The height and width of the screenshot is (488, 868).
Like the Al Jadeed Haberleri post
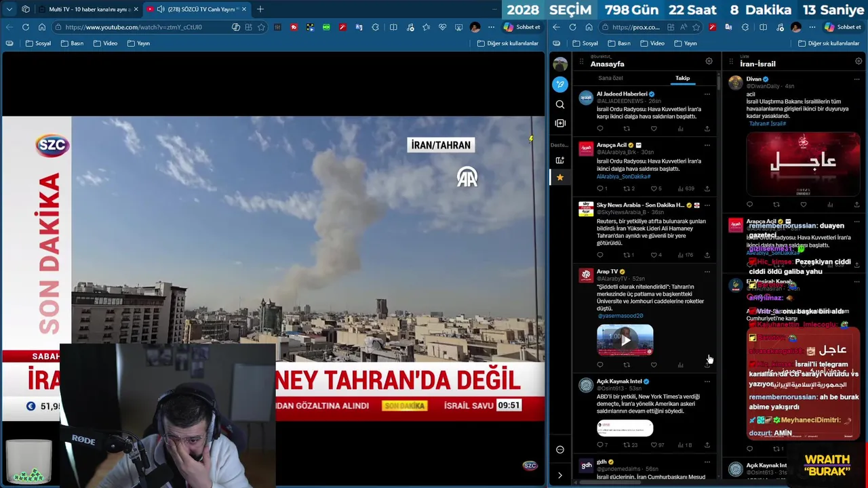click(x=653, y=128)
